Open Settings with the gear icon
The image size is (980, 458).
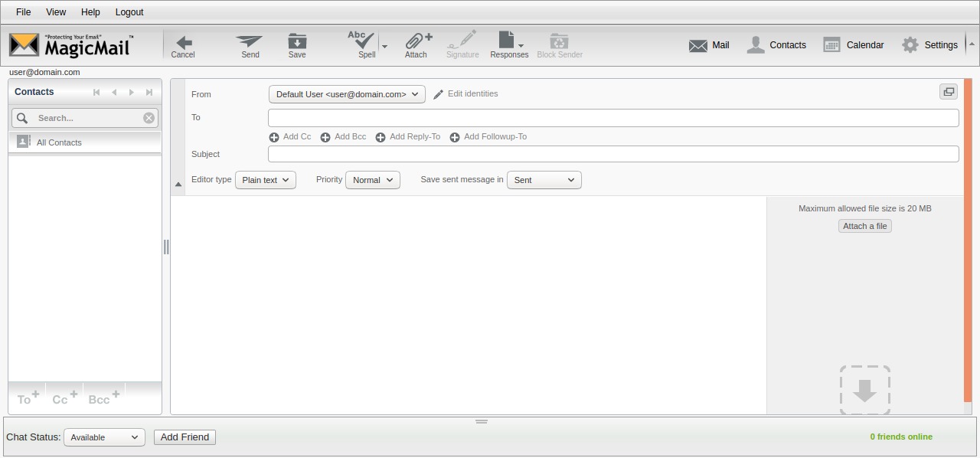pyautogui.click(x=929, y=45)
